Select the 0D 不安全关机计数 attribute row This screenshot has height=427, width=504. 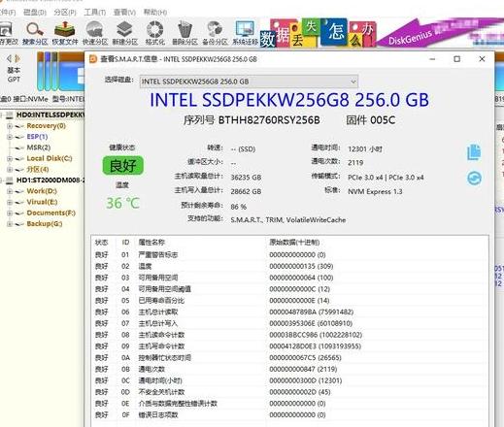click(x=289, y=392)
